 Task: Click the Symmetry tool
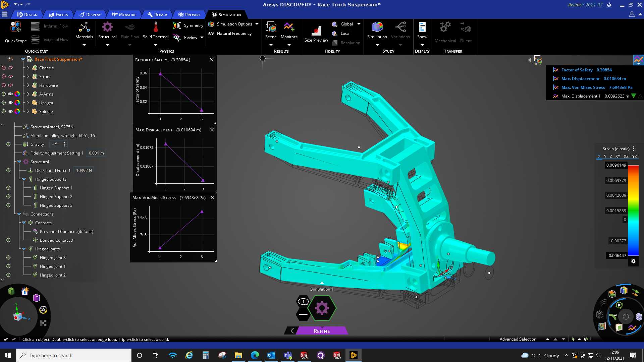click(188, 25)
